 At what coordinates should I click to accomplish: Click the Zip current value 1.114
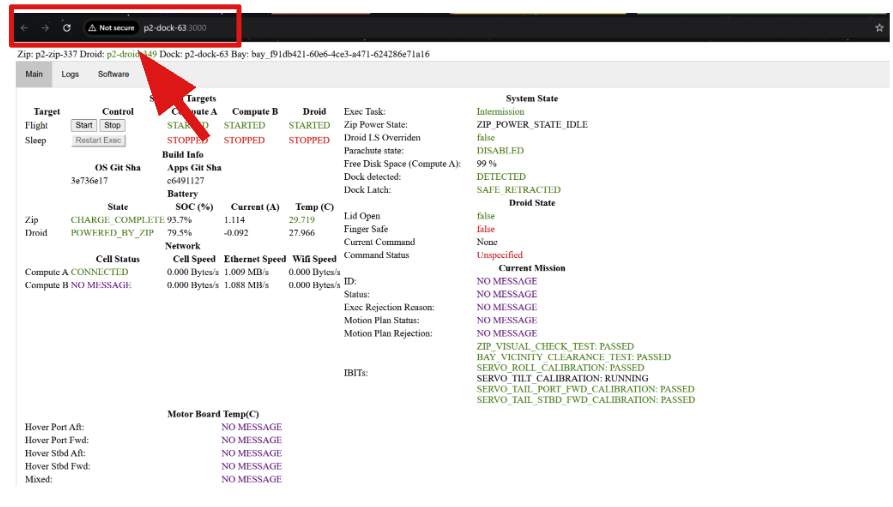pyautogui.click(x=234, y=220)
